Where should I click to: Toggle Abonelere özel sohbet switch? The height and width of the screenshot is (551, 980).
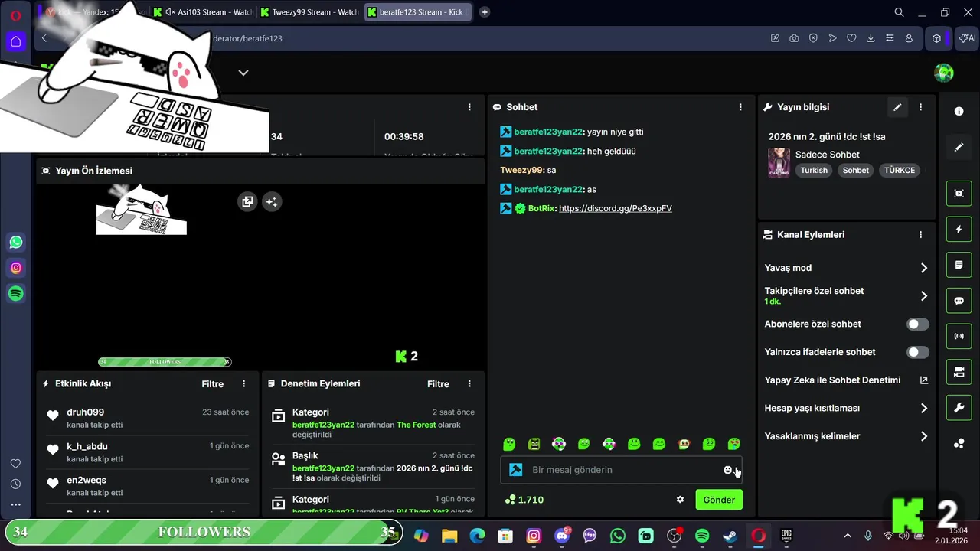click(x=918, y=324)
